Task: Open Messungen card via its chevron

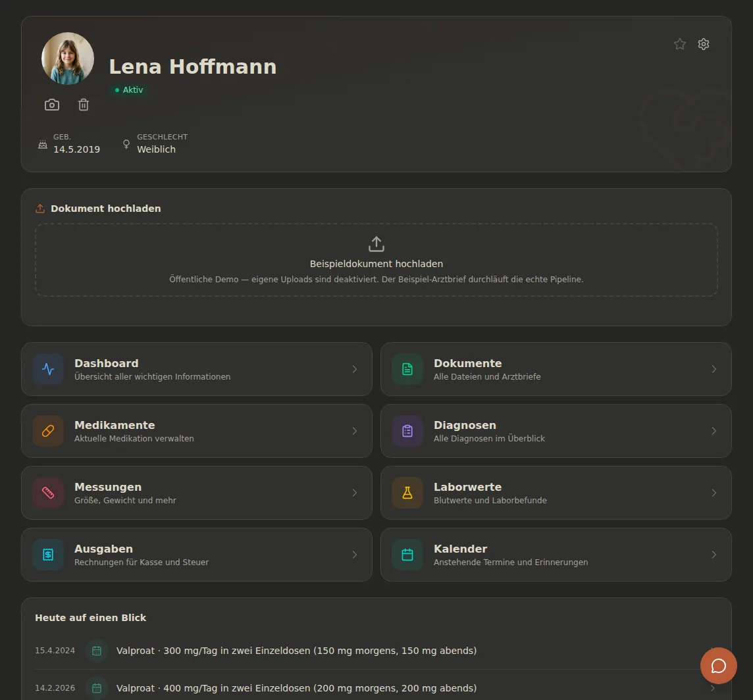Action: [x=354, y=493]
